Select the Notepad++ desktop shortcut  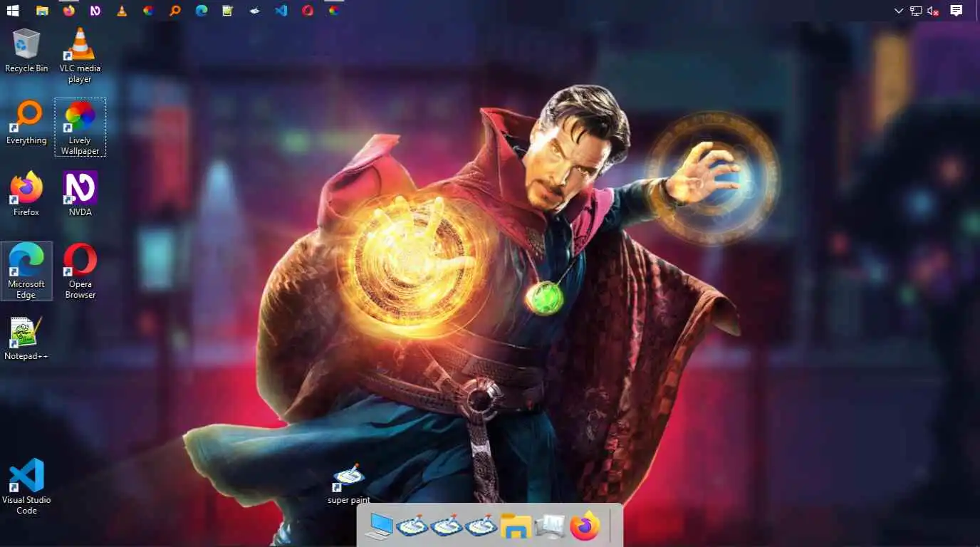[x=26, y=338]
